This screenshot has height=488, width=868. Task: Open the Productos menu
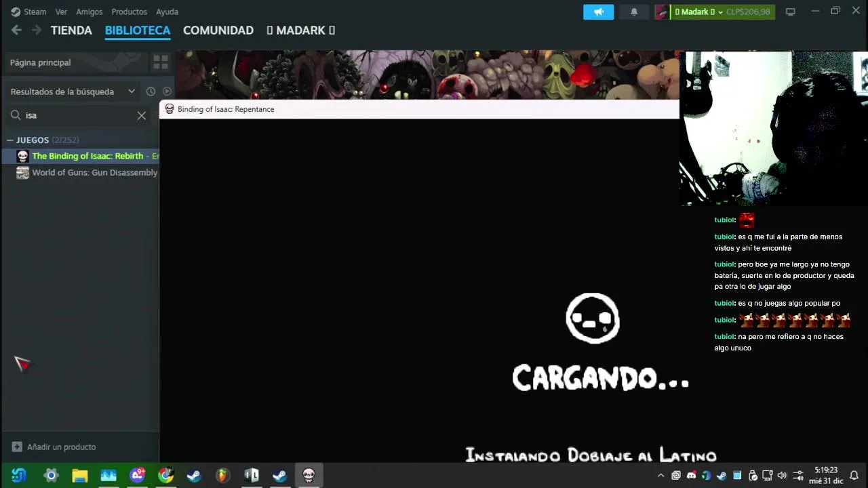pyautogui.click(x=130, y=12)
